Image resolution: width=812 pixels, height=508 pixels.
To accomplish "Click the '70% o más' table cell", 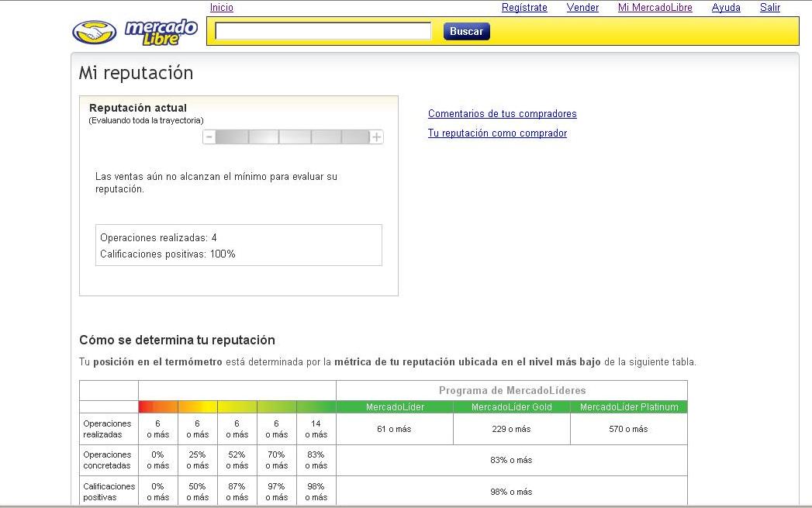I will click(277, 460).
